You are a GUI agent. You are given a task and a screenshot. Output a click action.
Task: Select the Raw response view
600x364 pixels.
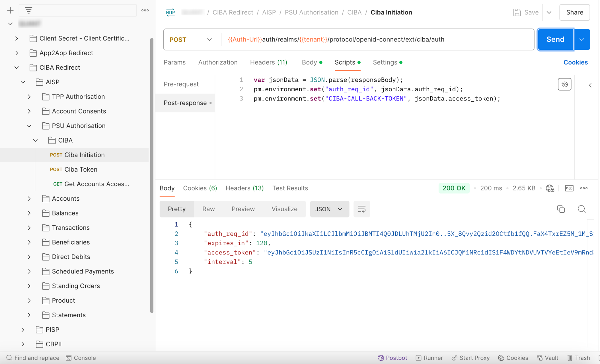[x=208, y=209]
